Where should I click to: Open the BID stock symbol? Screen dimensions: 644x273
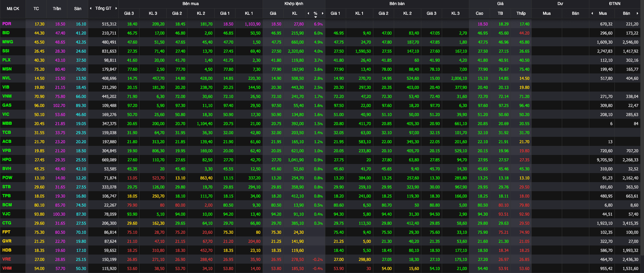click(6, 33)
